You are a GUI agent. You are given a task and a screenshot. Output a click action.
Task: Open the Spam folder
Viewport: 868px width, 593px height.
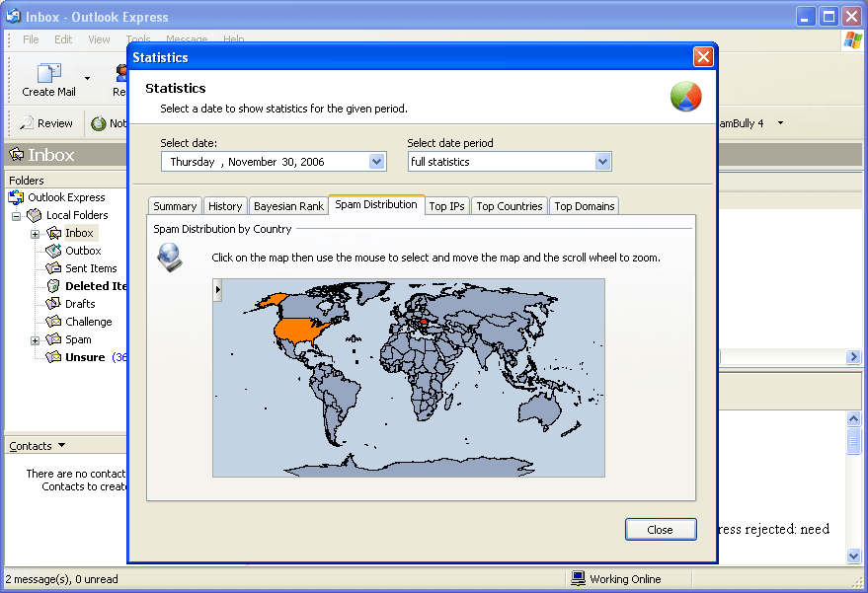[78, 339]
